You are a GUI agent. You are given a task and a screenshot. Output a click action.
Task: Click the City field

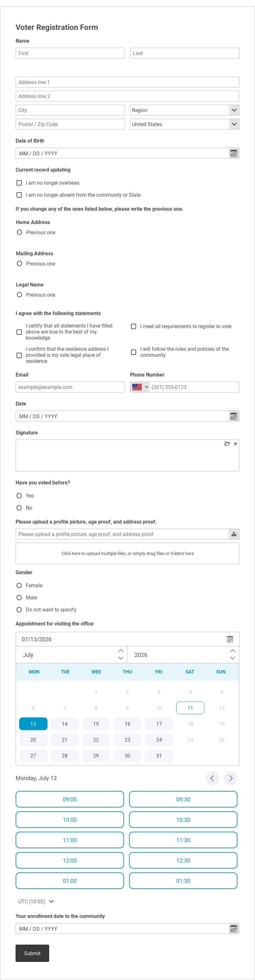coord(70,110)
